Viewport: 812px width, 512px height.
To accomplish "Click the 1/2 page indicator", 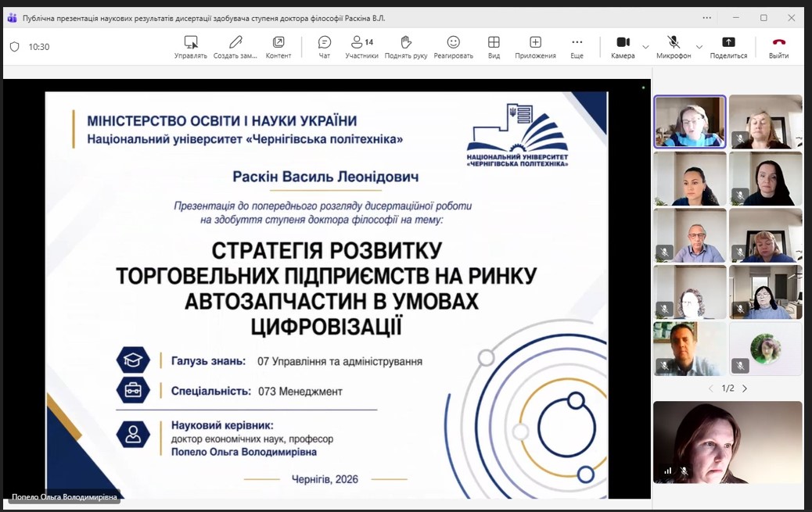I will pos(728,388).
